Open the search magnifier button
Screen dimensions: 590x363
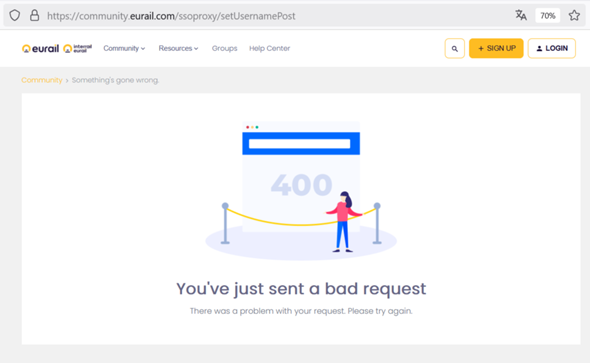click(x=455, y=49)
